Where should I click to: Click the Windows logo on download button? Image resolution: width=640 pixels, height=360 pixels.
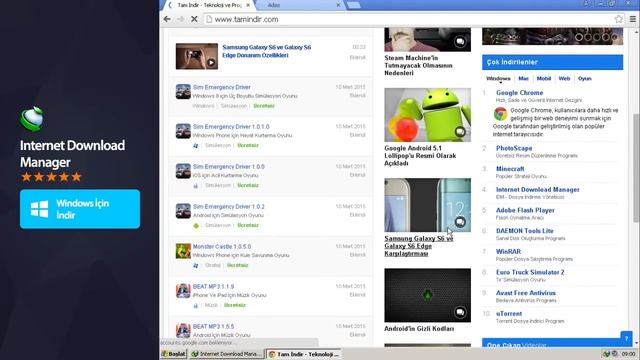40,209
